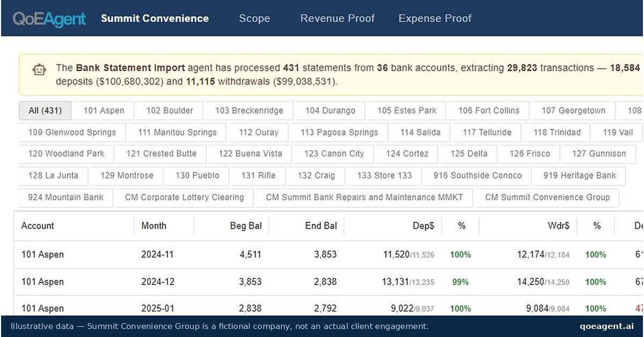Filter by 130 Pueblo
644x337 pixels.
pos(197,175)
